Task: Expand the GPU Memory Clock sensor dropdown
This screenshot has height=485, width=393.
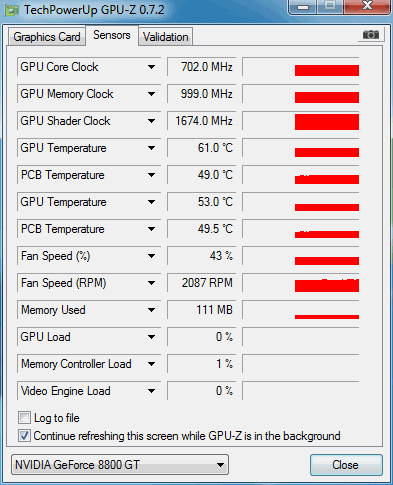Action: coord(151,94)
